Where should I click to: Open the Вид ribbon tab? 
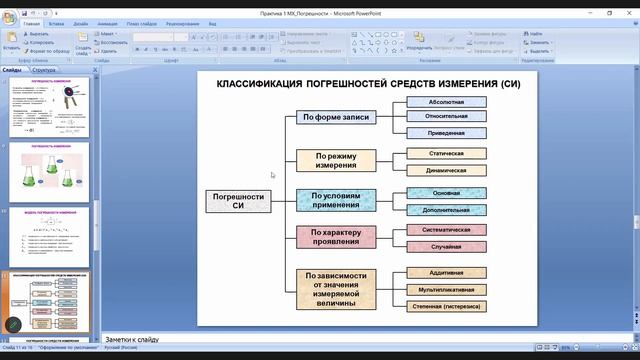coord(212,24)
